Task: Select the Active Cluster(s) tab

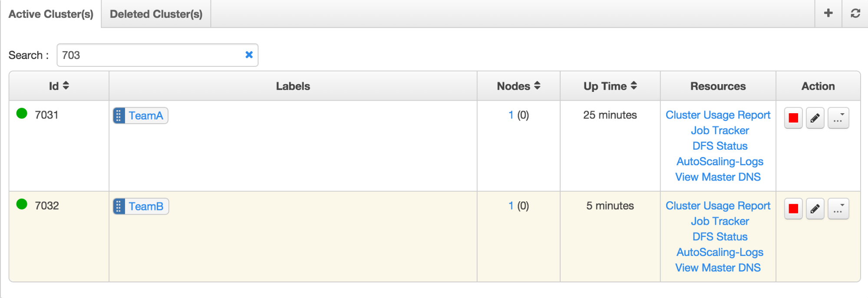Action: [51, 14]
